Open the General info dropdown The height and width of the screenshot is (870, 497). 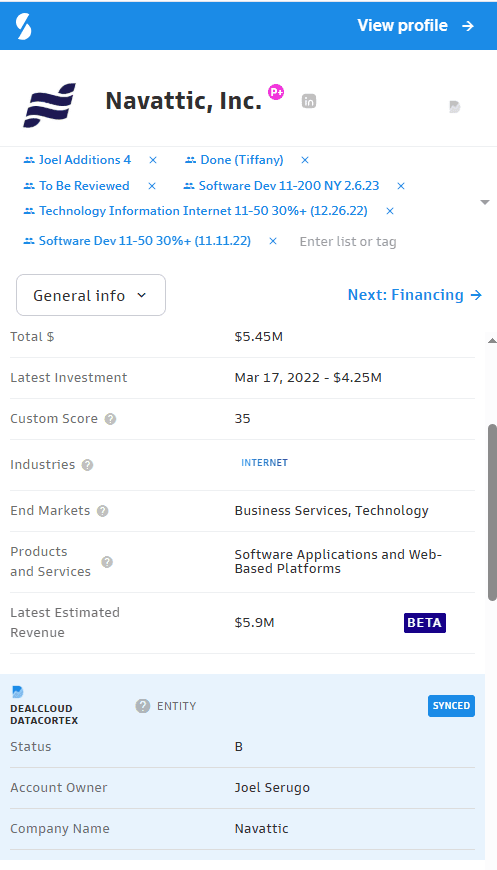(91, 295)
